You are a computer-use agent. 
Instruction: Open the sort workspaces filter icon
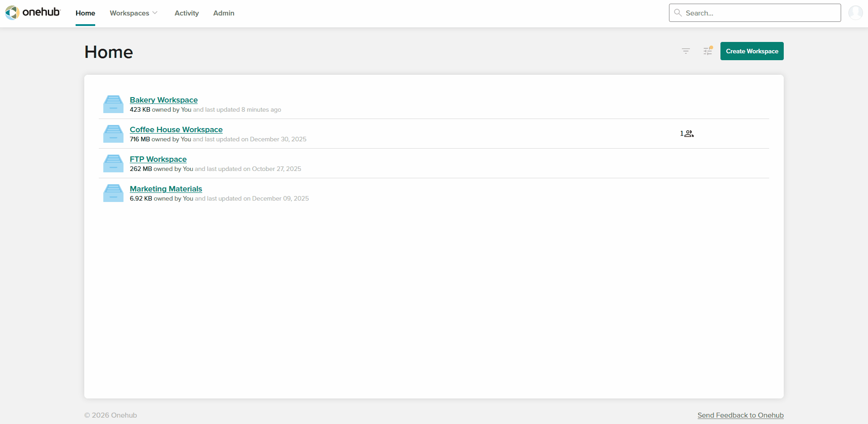tap(686, 51)
